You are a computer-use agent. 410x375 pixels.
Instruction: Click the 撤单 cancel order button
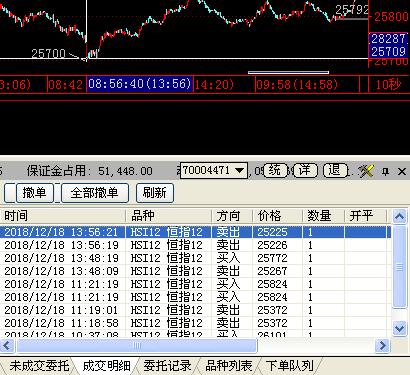35,193
